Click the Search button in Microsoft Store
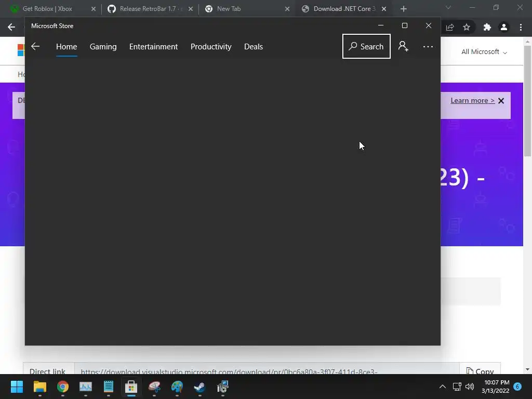The height and width of the screenshot is (399, 532). tap(366, 46)
